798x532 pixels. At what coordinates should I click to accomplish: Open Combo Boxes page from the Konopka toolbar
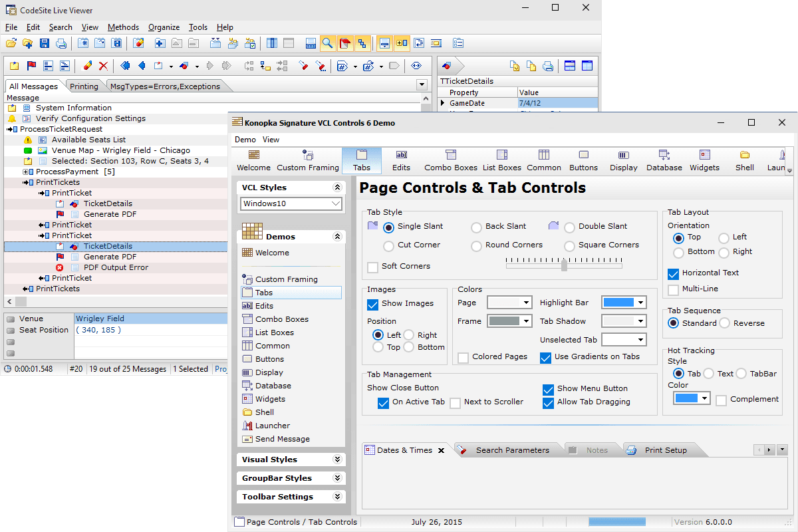[x=451, y=161]
